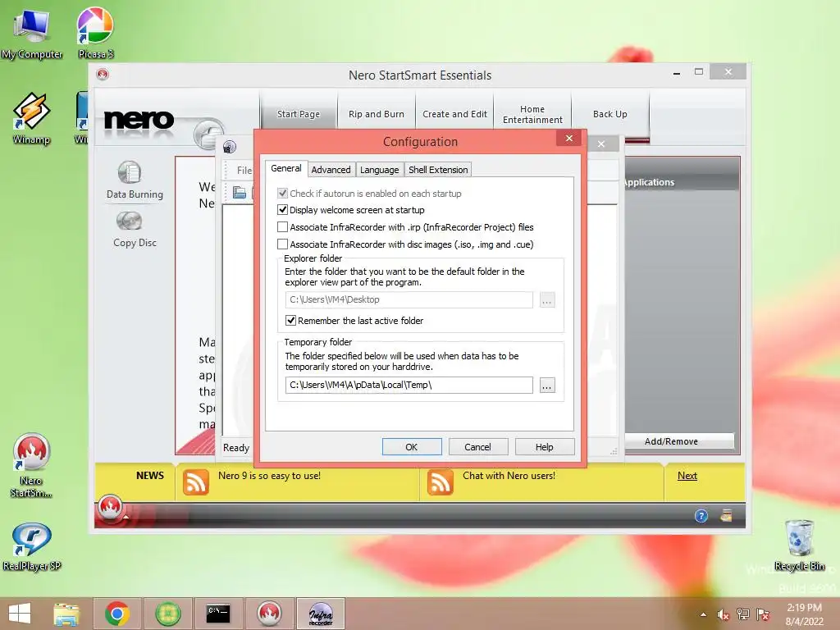Click the network tray icon

tap(743, 614)
